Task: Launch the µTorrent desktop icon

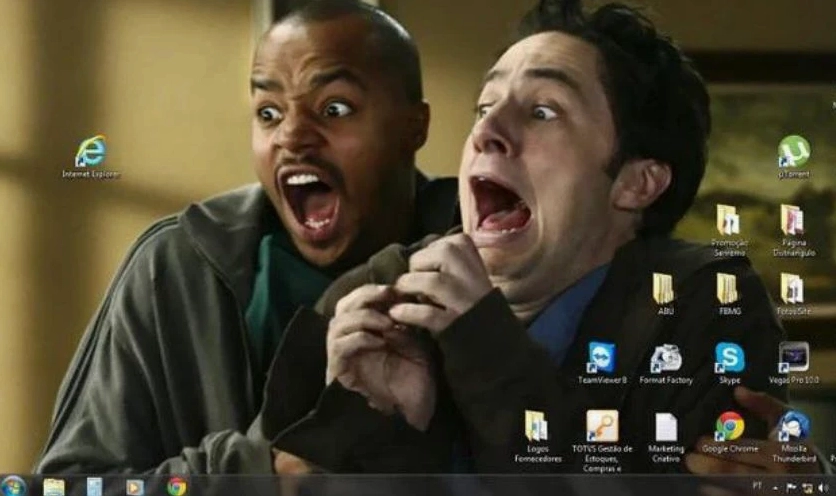Action: 793,152
